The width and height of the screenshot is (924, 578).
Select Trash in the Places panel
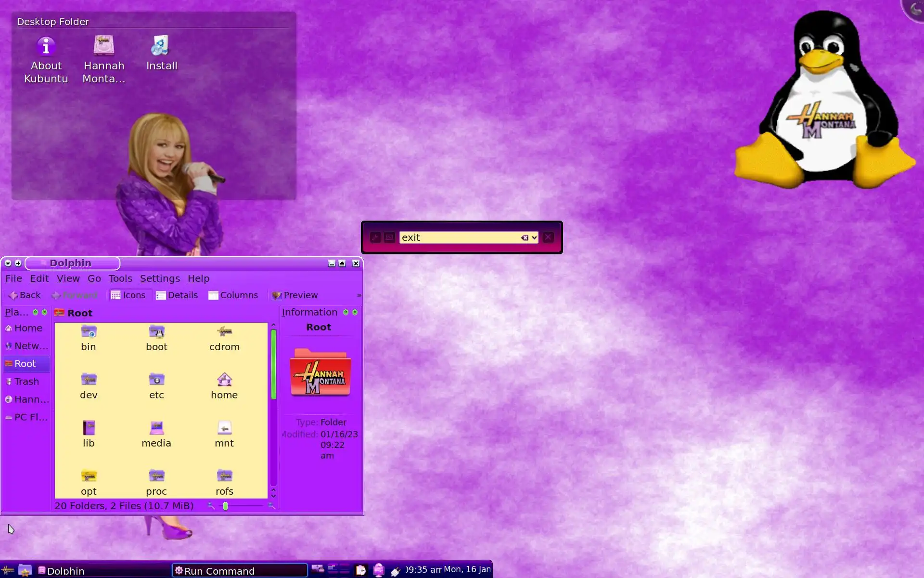[26, 381]
